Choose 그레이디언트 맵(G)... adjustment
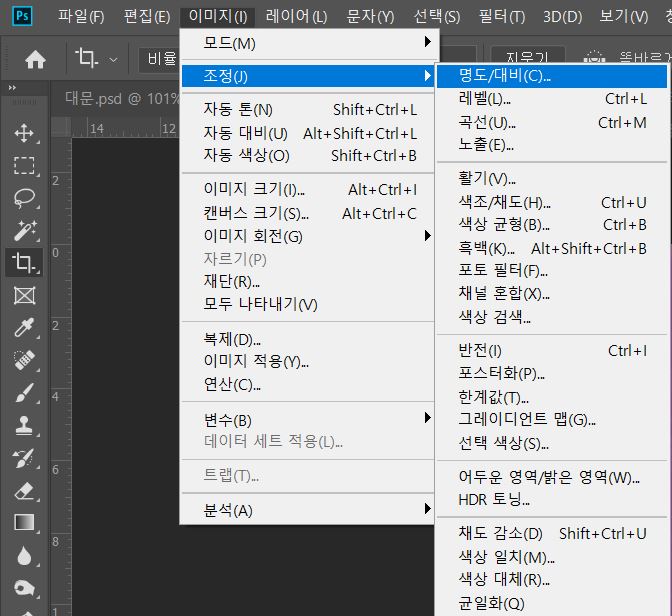 click(x=552, y=419)
